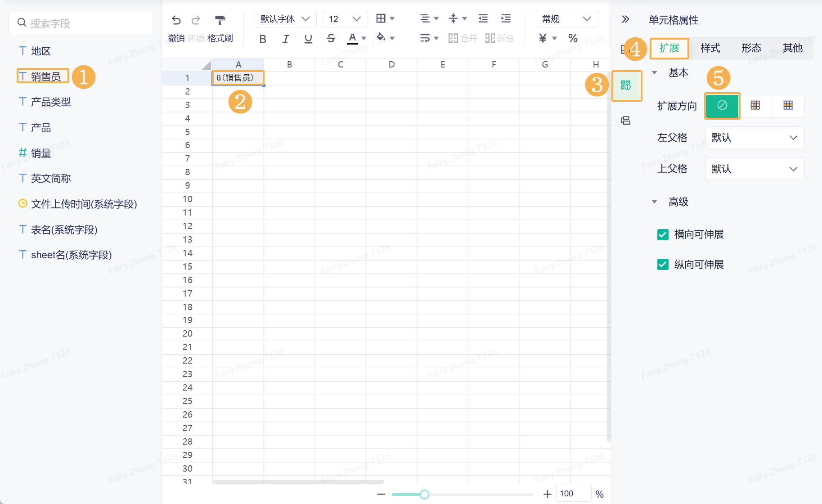Click the vertical alignment icon
822x504 pixels.
[x=453, y=18]
